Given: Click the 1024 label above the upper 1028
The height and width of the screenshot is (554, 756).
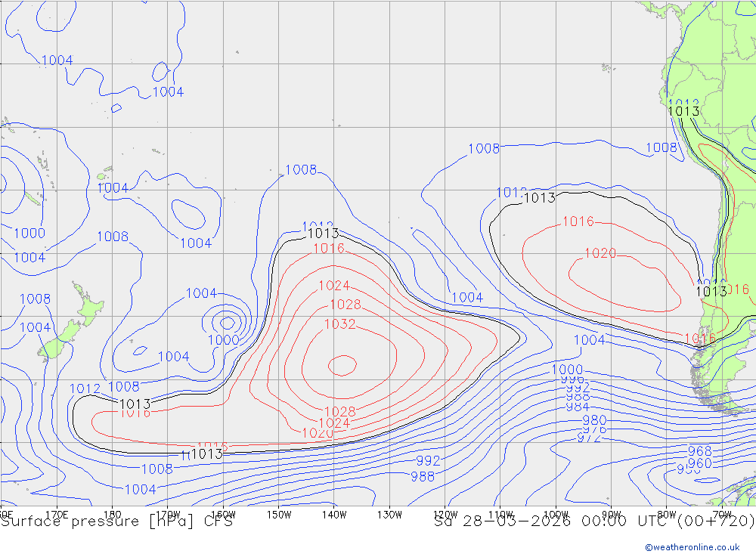Looking at the screenshot, I should click(x=334, y=286).
